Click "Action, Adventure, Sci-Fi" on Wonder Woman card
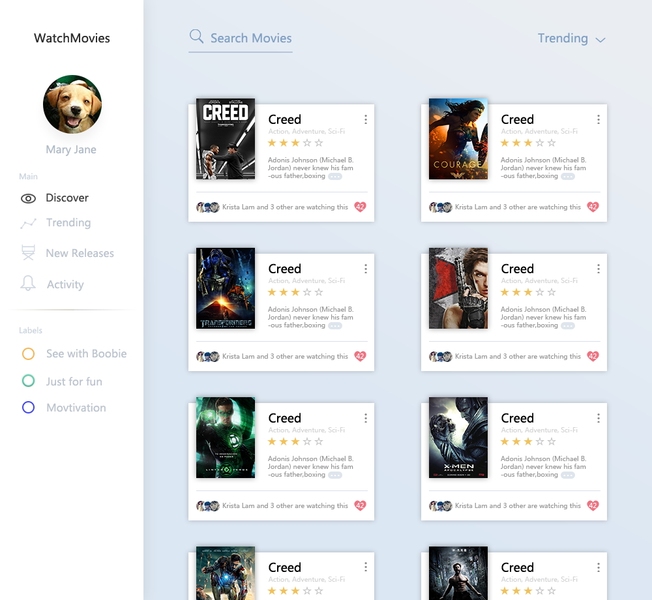This screenshot has width=652, height=600. pyautogui.click(x=539, y=131)
